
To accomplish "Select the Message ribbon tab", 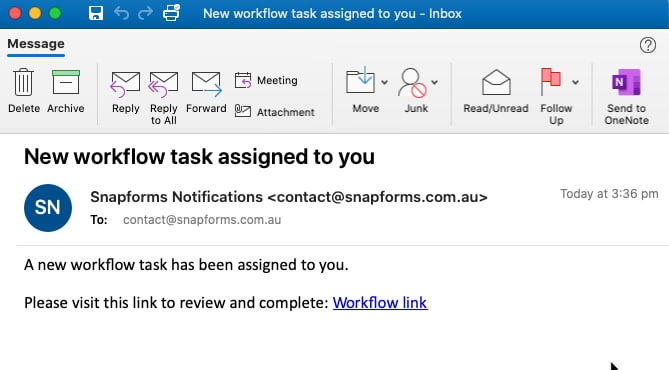I will click(x=36, y=44).
